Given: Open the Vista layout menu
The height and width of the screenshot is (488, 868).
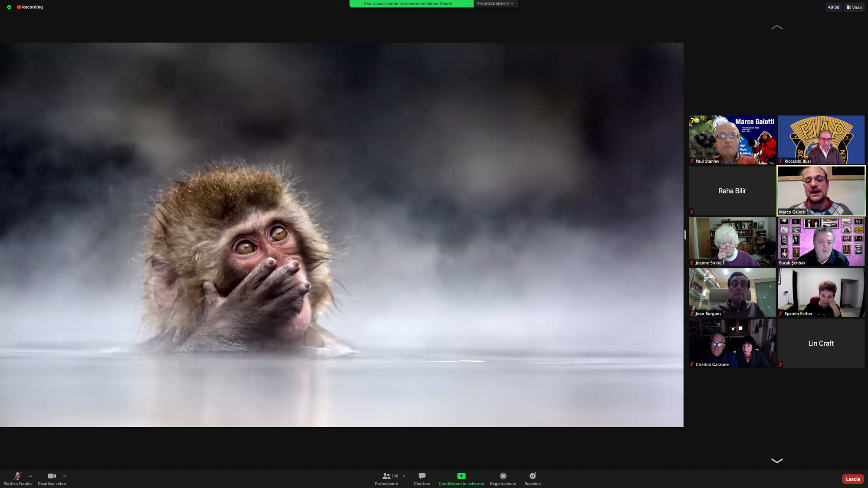Looking at the screenshot, I should pos(854,7).
